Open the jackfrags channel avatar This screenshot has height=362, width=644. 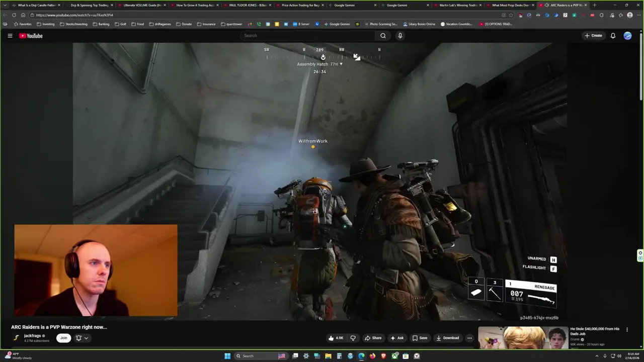pyautogui.click(x=16, y=338)
